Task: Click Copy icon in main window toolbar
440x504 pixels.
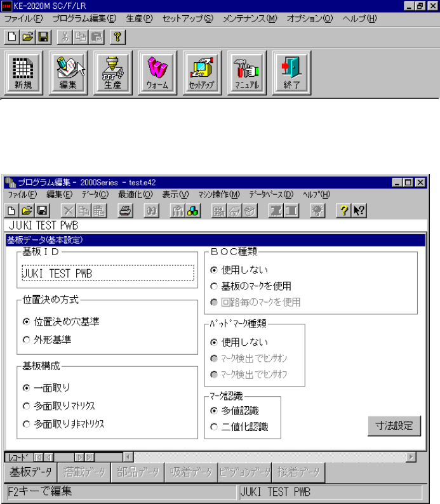Action: (81, 37)
